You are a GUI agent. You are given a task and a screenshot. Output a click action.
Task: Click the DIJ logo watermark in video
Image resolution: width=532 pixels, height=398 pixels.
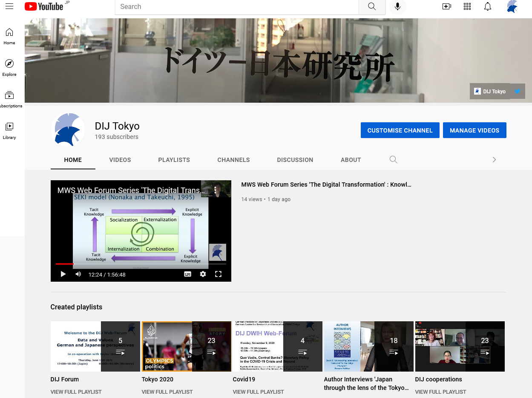pyautogui.click(x=218, y=252)
